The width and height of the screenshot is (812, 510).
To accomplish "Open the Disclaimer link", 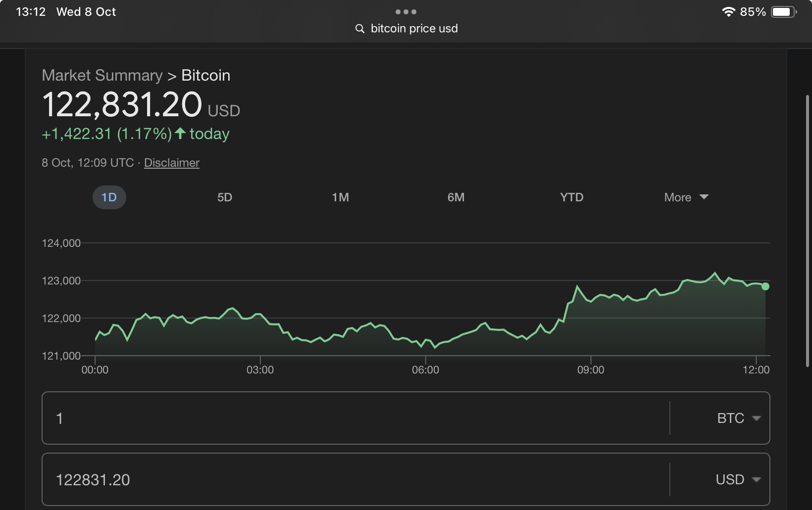I will click(171, 163).
